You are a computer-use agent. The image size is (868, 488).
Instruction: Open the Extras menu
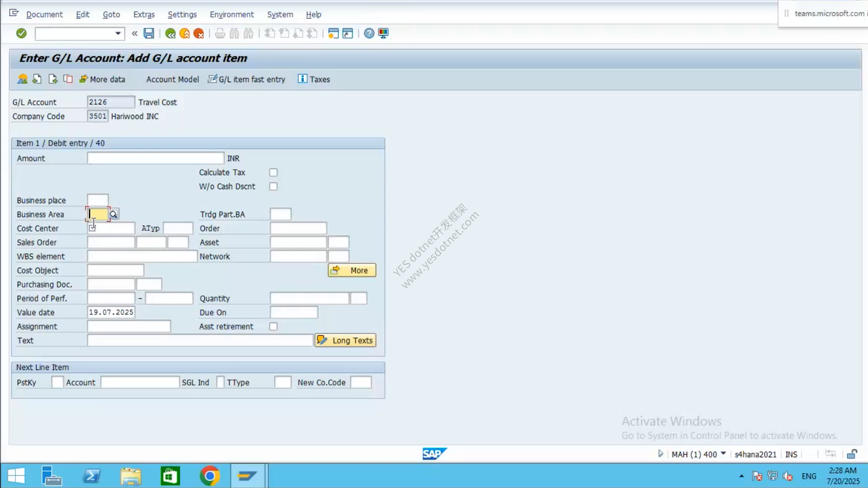[x=144, y=14]
